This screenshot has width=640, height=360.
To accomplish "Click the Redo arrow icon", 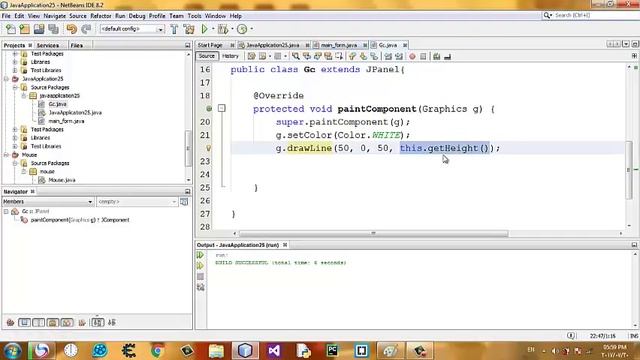I will (86, 29).
